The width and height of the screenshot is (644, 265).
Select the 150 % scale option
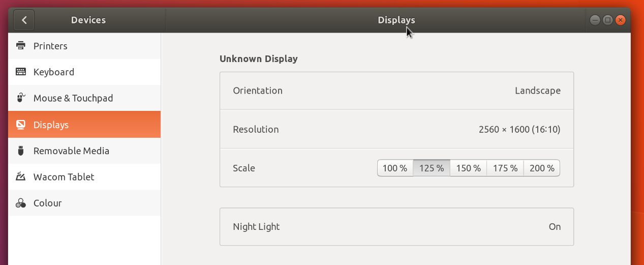(468, 168)
